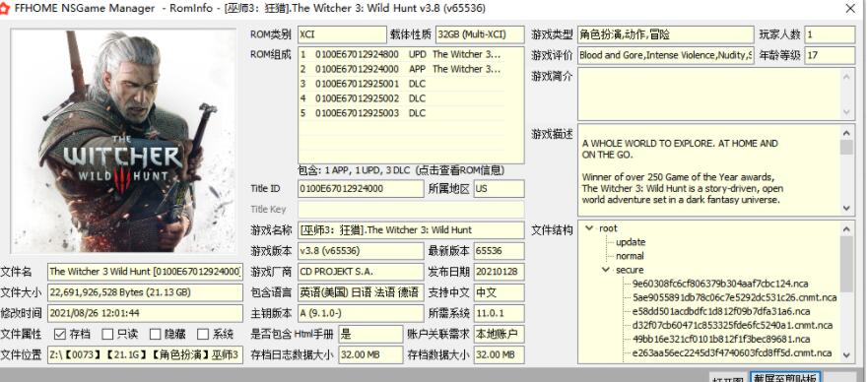Click the 所需系统 field showing 11.0.1
The image size is (868, 382).
click(499, 313)
